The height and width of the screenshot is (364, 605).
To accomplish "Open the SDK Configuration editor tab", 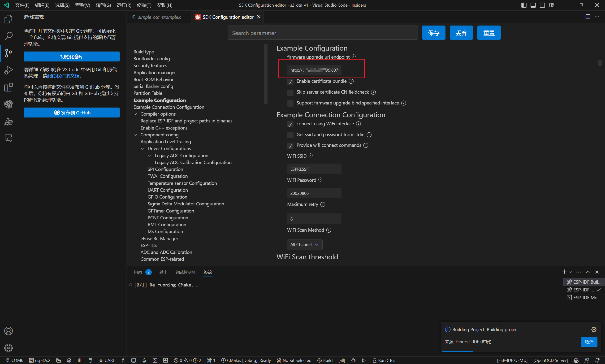I will (x=228, y=17).
